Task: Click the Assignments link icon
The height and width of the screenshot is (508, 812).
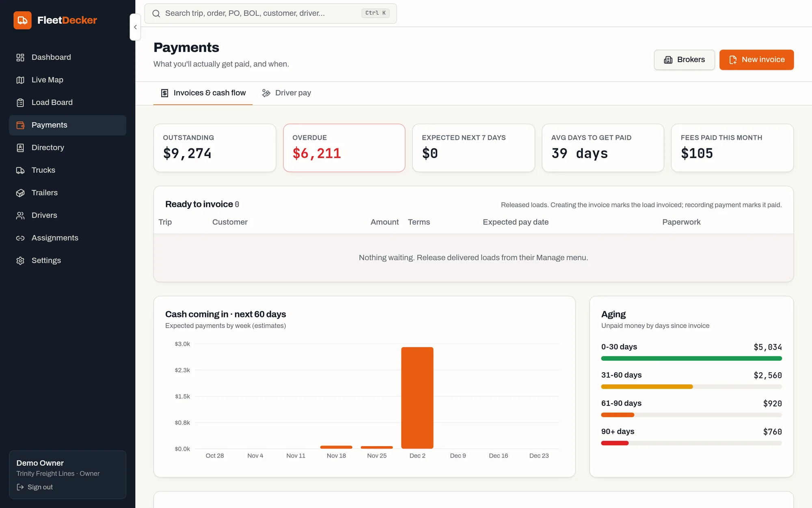Action: coord(20,238)
